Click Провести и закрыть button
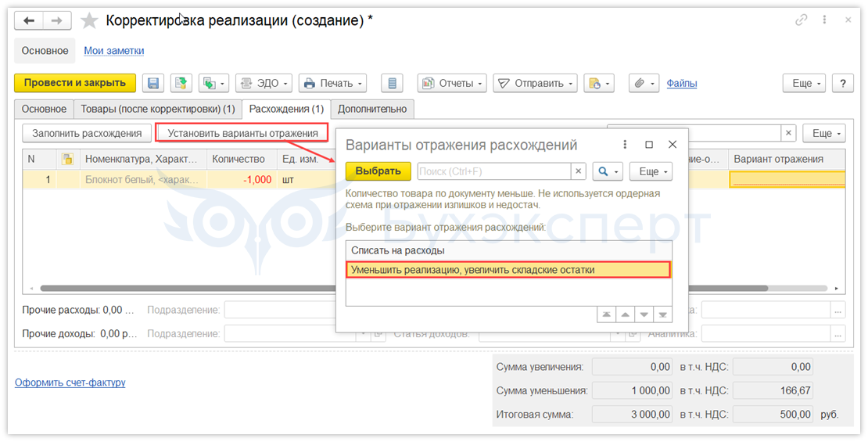Viewport: 868px width, 442px height. 75,83
